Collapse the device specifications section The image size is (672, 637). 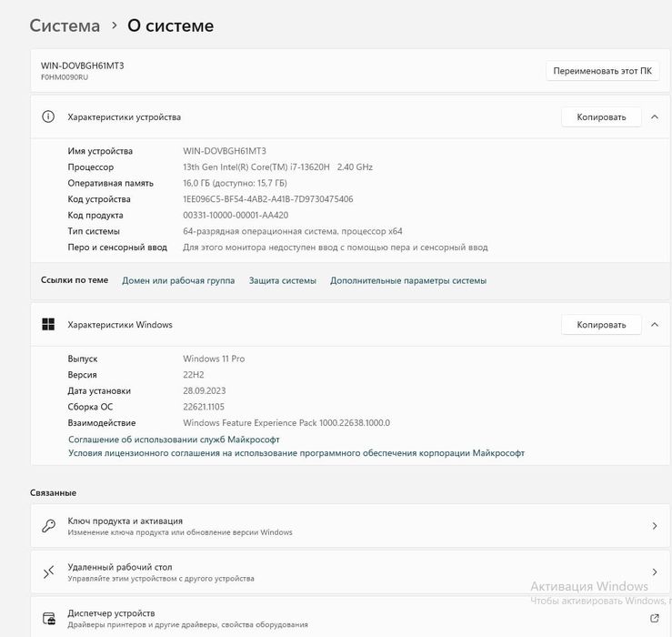pyautogui.click(x=655, y=116)
